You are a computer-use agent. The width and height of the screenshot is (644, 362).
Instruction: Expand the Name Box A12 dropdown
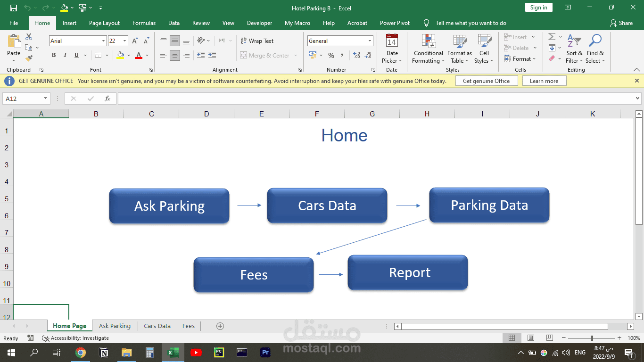click(46, 99)
